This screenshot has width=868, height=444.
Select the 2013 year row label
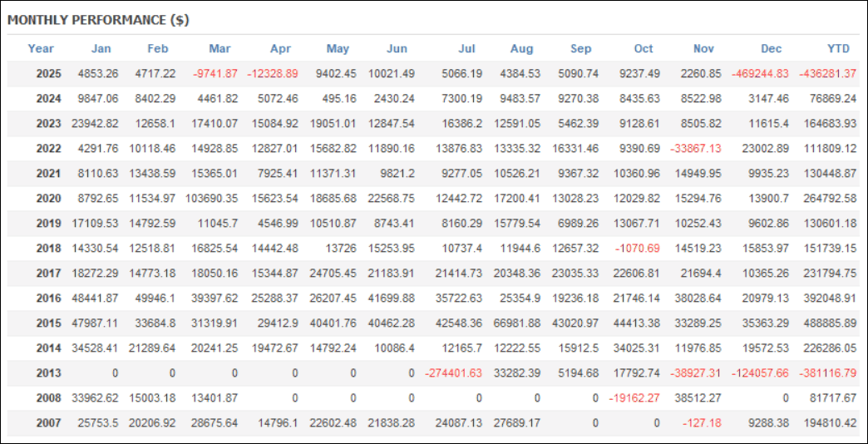click(x=49, y=372)
